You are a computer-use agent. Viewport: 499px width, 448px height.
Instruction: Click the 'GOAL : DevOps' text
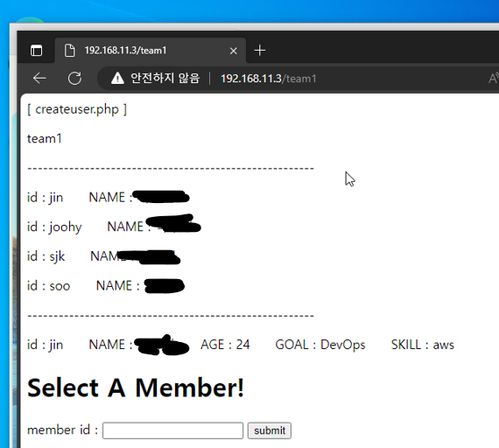(x=320, y=345)
